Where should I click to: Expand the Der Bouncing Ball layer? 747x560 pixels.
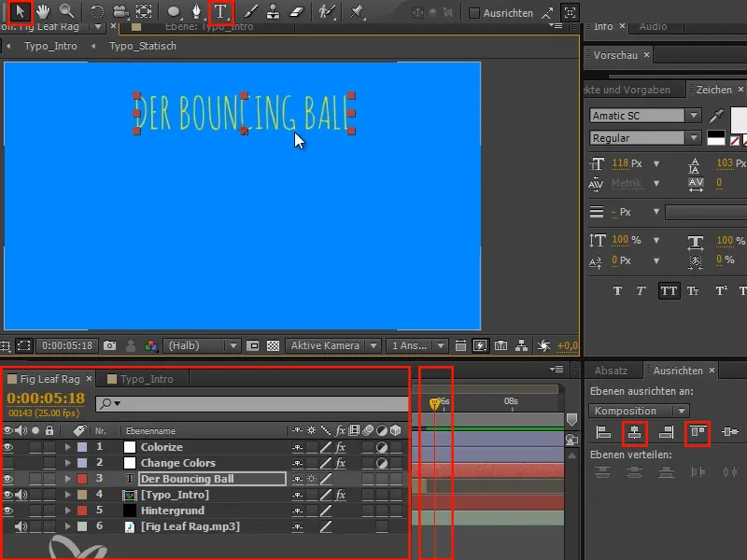(67, 479)
